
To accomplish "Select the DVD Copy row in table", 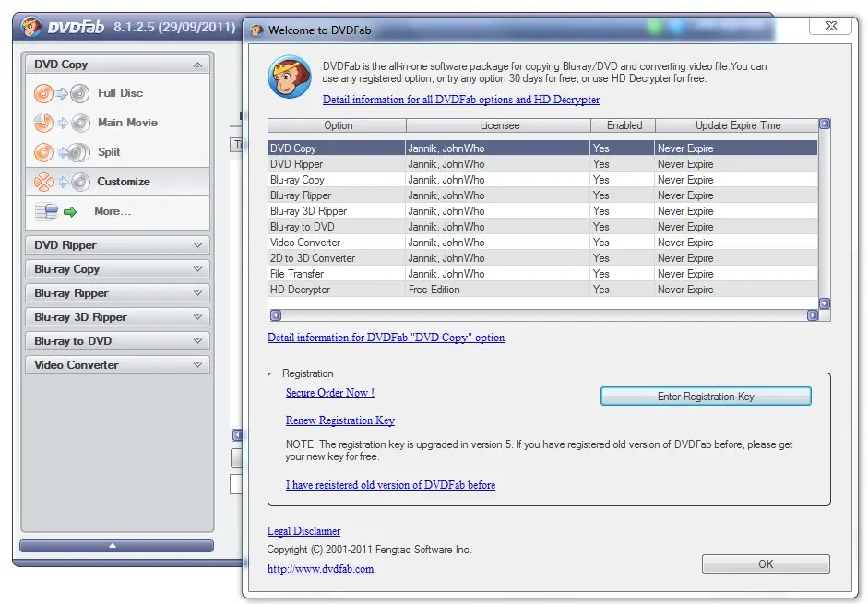I will point(542,148).
